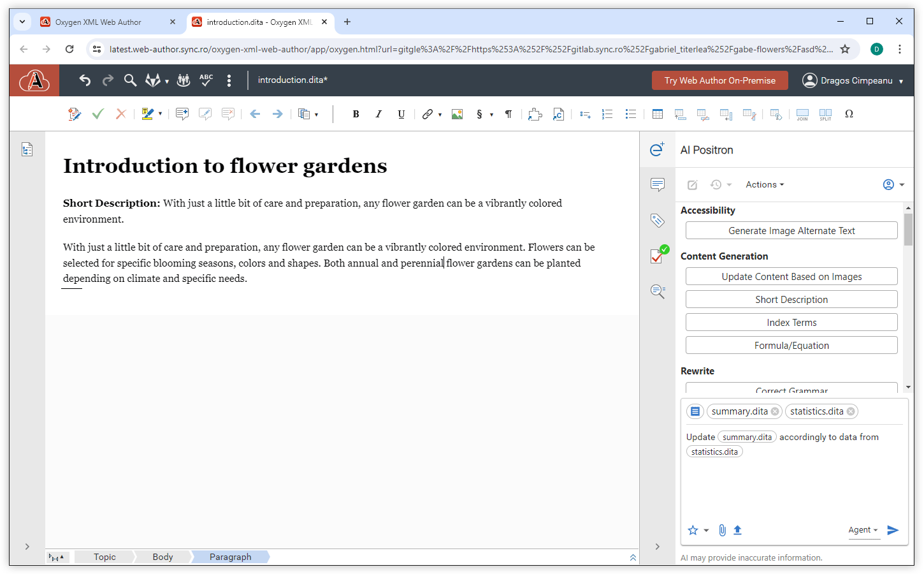Accept the tracked change with green checkmark
Image resolution: width=924 pixels, height=574 pixels.
click(97, 114)
